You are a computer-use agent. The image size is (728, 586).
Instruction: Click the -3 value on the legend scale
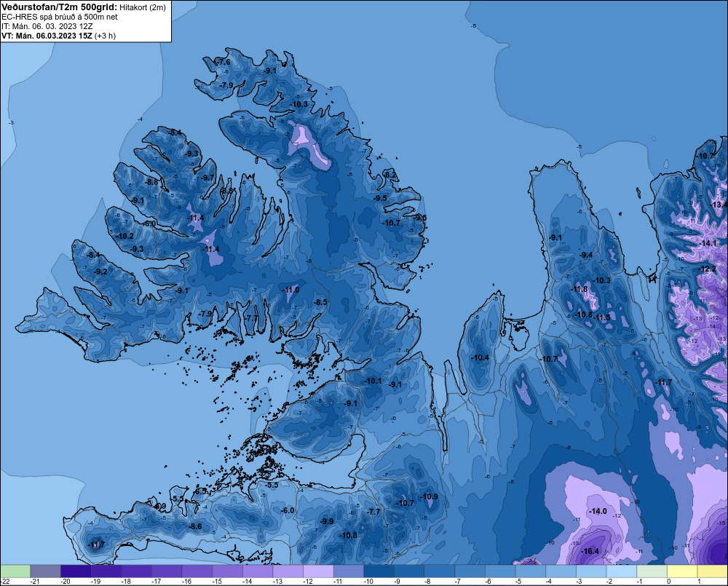pos(579,582)
